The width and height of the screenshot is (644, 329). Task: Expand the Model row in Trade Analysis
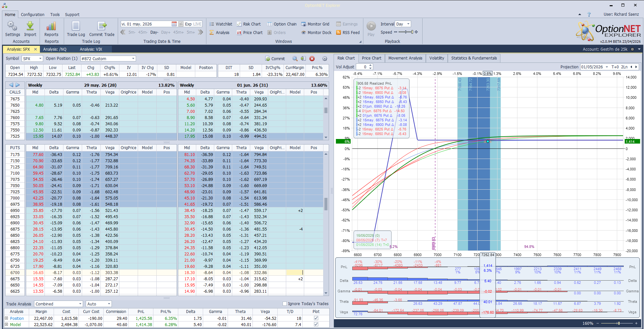(6, 324)
